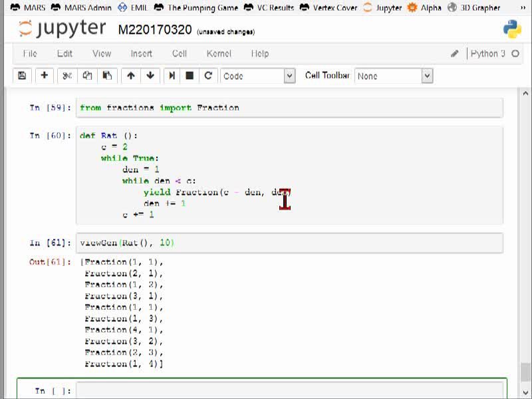Click the In [60] prompt label
Viewport: 532px width, 399px height.
pos(51,136)
